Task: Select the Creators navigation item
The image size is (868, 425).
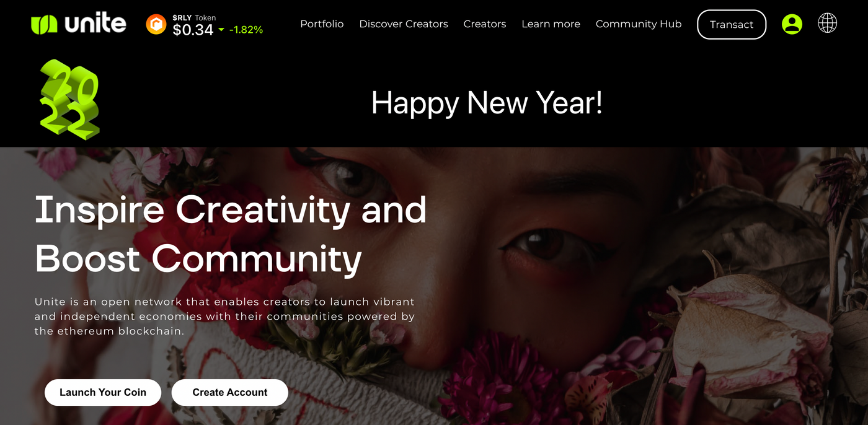Action: pos(485,24)
